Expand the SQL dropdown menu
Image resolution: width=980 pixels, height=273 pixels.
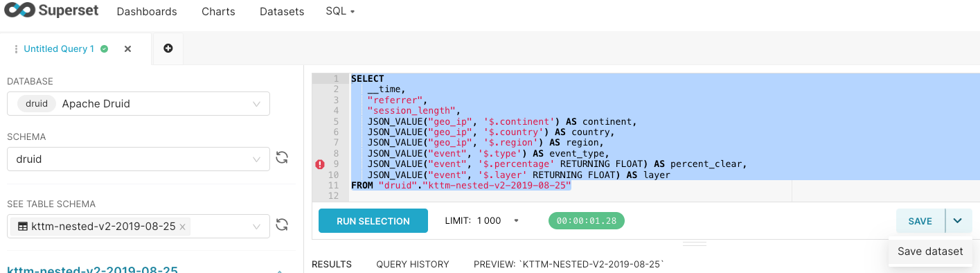coord(340,11)
